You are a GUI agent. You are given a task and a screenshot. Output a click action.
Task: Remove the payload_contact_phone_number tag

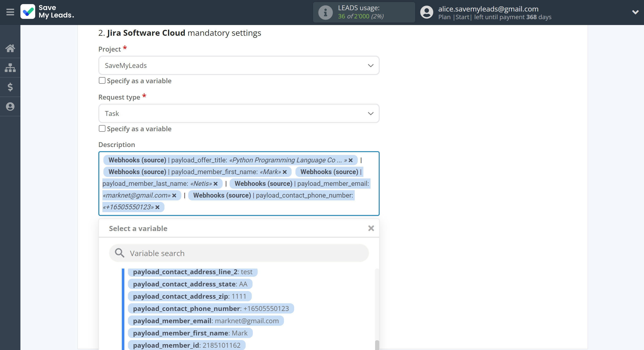click(158, 207)
